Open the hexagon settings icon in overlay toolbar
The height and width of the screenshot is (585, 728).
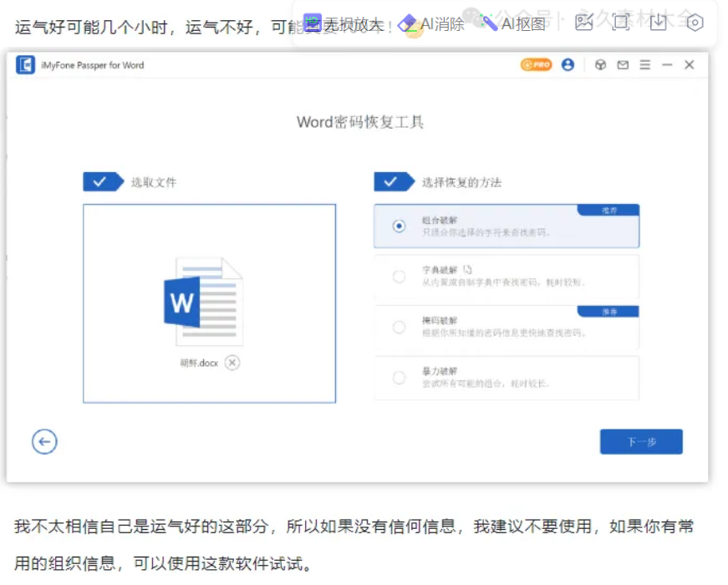695,23
